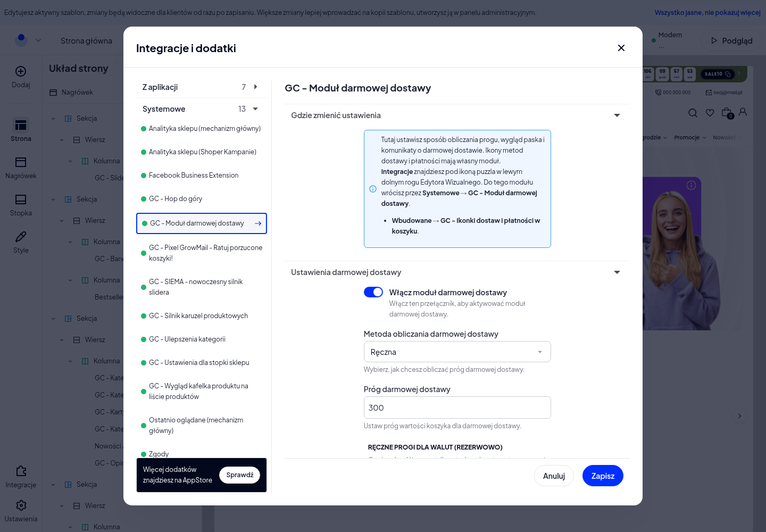Open the Strona panel icon
766x532 pixels.
pyautogui.click(x=21, y=125)
